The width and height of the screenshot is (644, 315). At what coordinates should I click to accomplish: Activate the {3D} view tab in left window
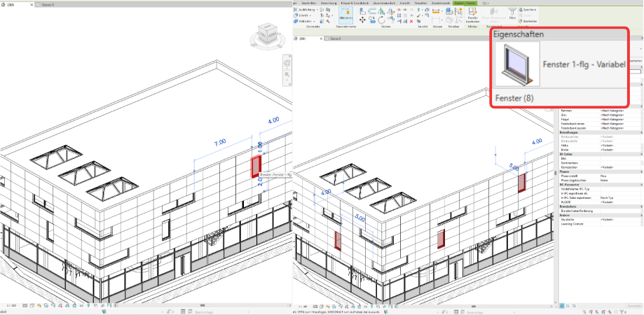click(8, 3)
